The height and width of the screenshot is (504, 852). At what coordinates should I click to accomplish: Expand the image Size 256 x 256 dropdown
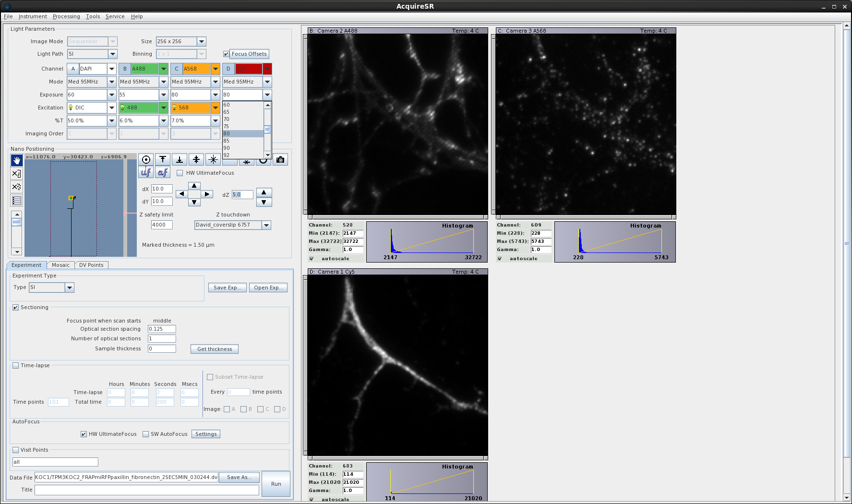click(x=202, y=42)
